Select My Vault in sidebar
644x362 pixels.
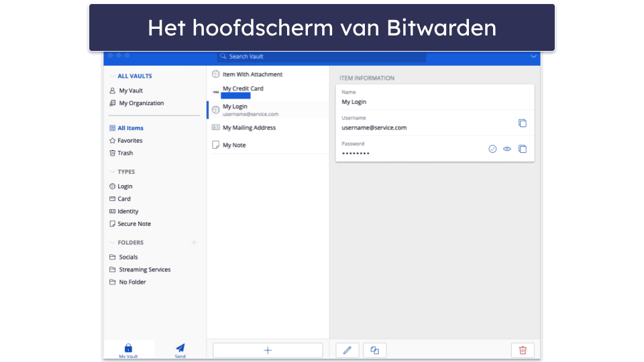coord(127,90)
